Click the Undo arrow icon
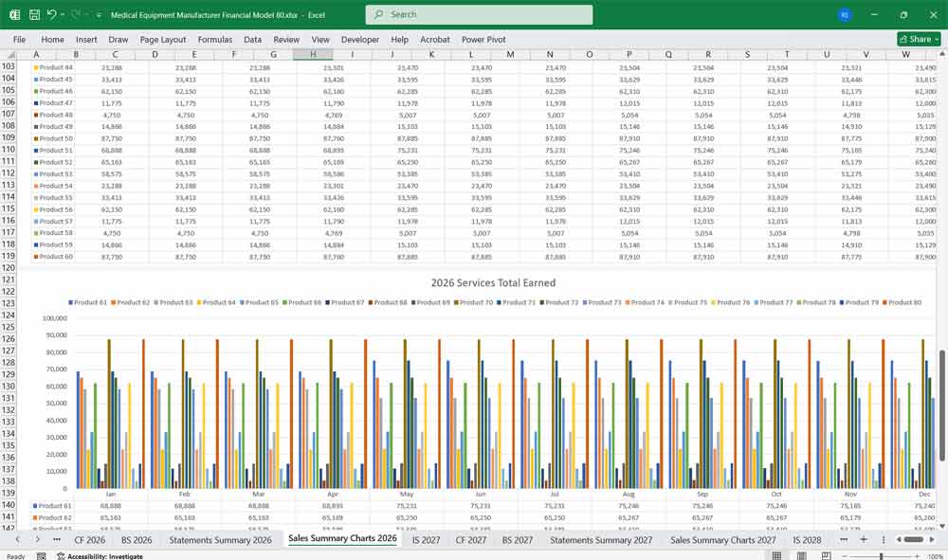The width and height of the screenshot is (948, 560). [51, 15]
